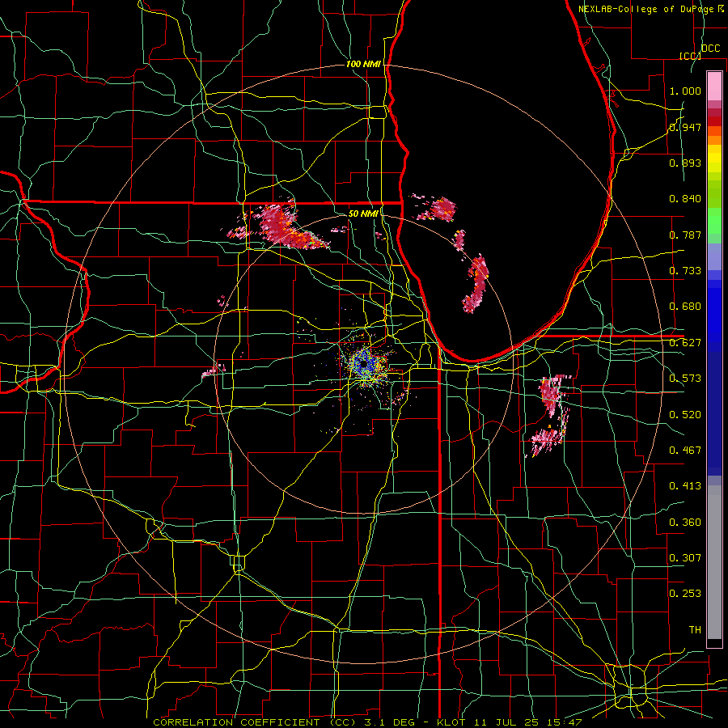Pick the bright green color bar segment
The height and width of the screenshot is (728, 728).
[714, 221]
